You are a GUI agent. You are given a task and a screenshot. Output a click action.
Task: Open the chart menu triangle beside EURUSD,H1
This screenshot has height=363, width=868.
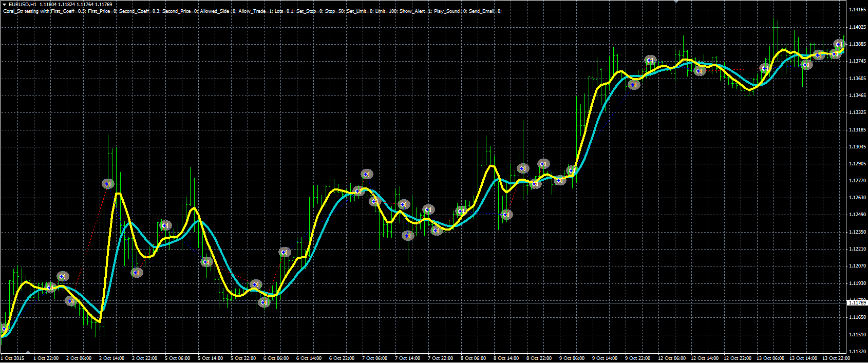(x=4, y=5)
